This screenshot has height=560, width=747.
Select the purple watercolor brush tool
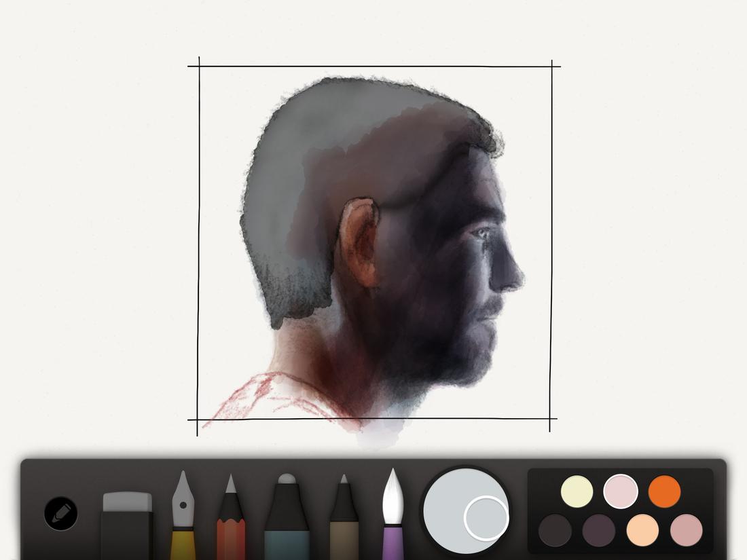[394, 516]
